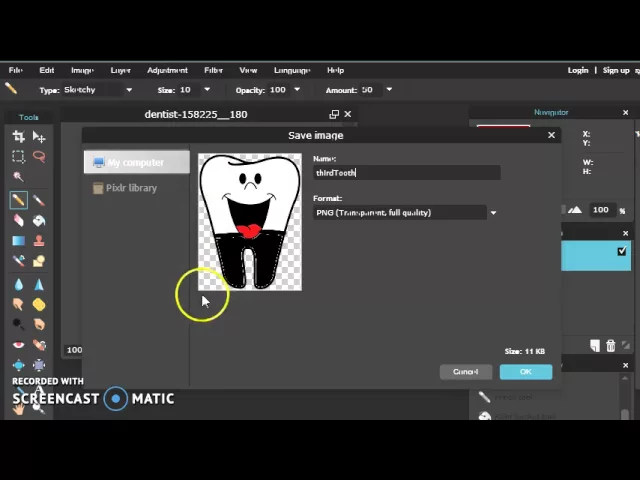
Task: Select the Spot heal tool
Action: click(x=39, y=345)
